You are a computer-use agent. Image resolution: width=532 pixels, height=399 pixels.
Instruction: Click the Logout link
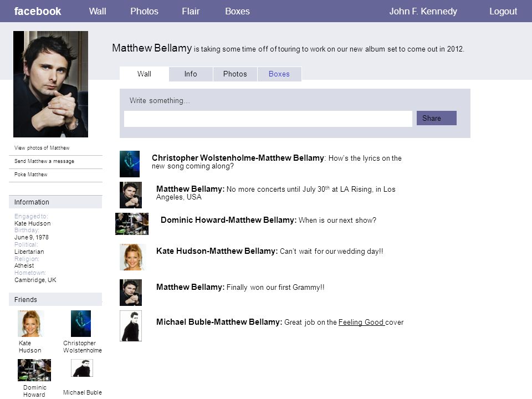[503, 11]
